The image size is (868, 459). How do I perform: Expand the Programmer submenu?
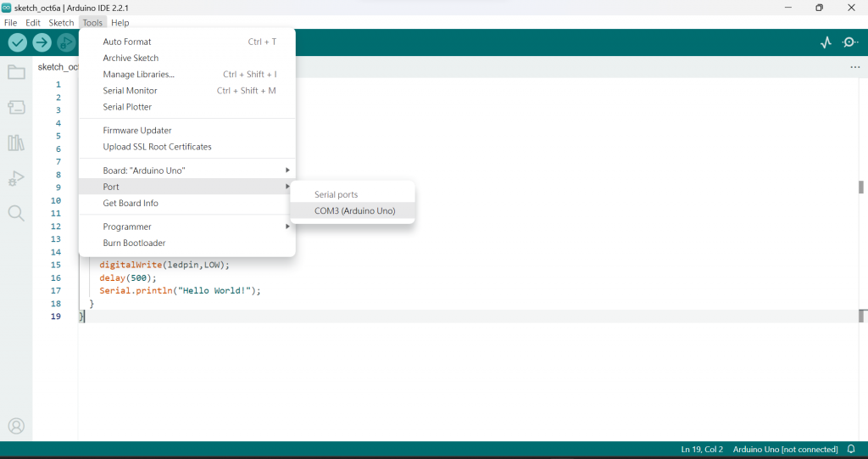pos(187,227)
